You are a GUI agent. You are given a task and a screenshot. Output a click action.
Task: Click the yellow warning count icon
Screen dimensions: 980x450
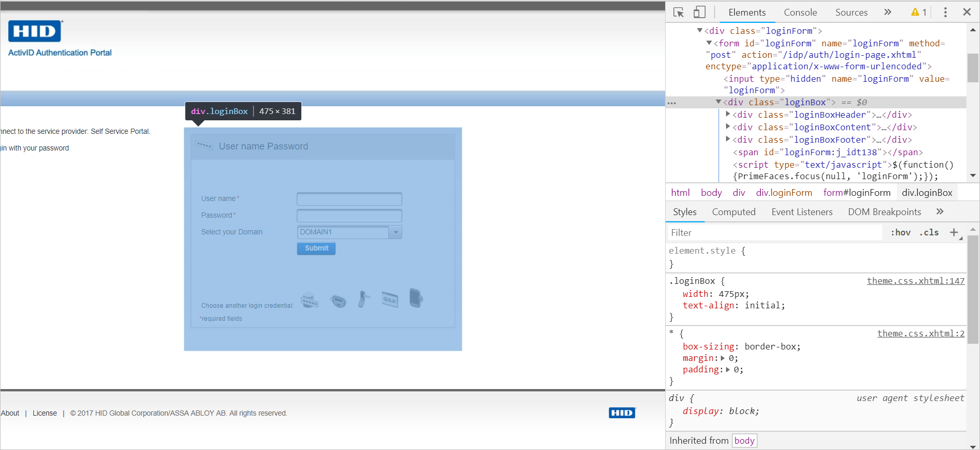pos(919,12)
